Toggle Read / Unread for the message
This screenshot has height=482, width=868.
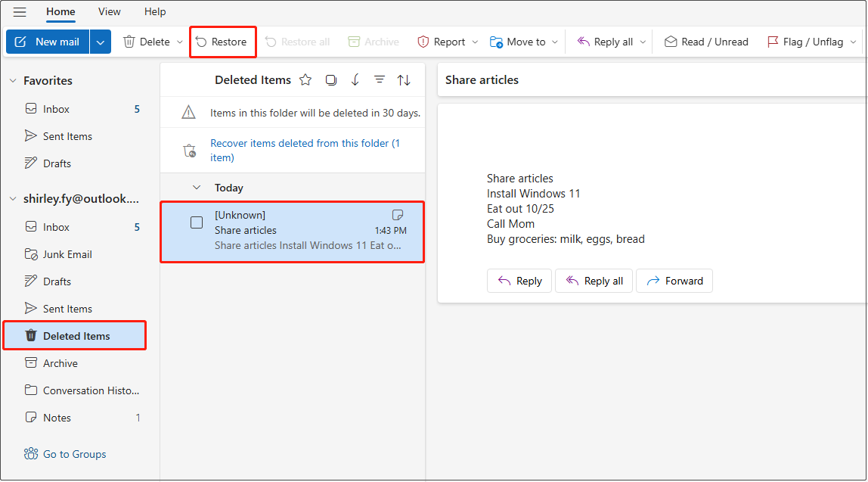(x=705, y=42)
